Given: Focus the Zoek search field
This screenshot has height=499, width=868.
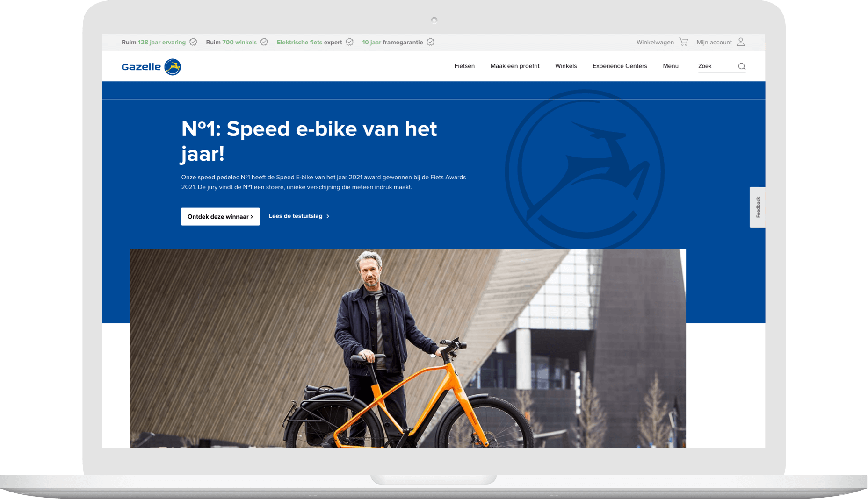Looking at the screenshot, I should (716, 66).
